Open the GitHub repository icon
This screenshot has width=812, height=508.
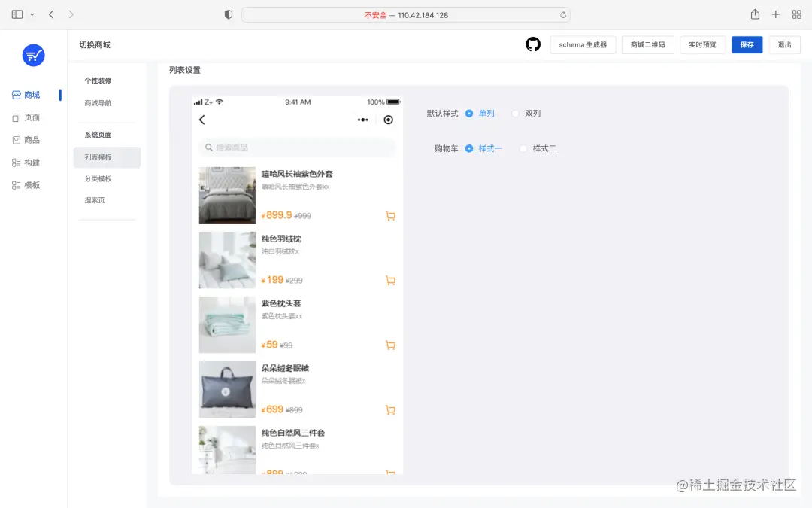tap(533, 44)
